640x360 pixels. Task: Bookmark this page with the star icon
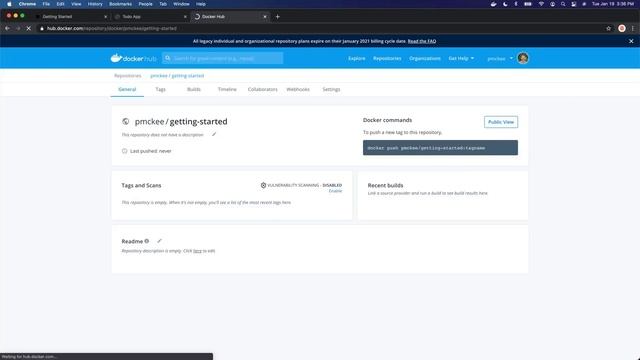pyautogui.click(x=609, y=29)
